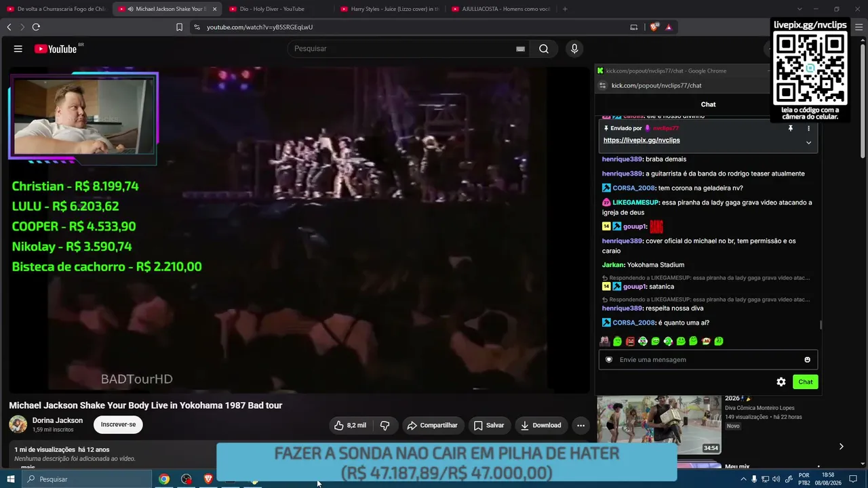Like the Michael Jackson video
This screenshot has height=488, width=868.
click(351, 426)
